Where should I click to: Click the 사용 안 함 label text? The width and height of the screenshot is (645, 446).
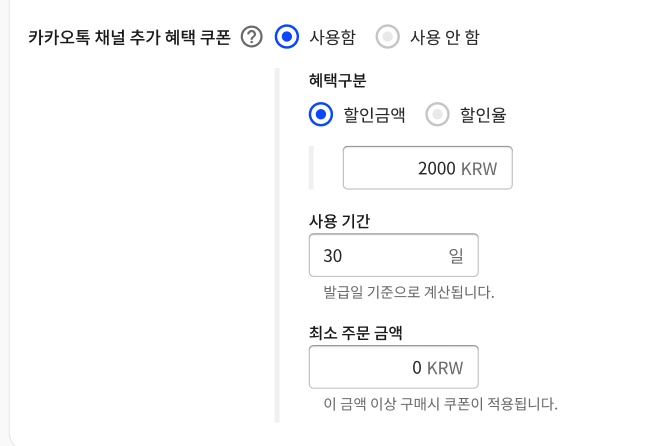444,38
